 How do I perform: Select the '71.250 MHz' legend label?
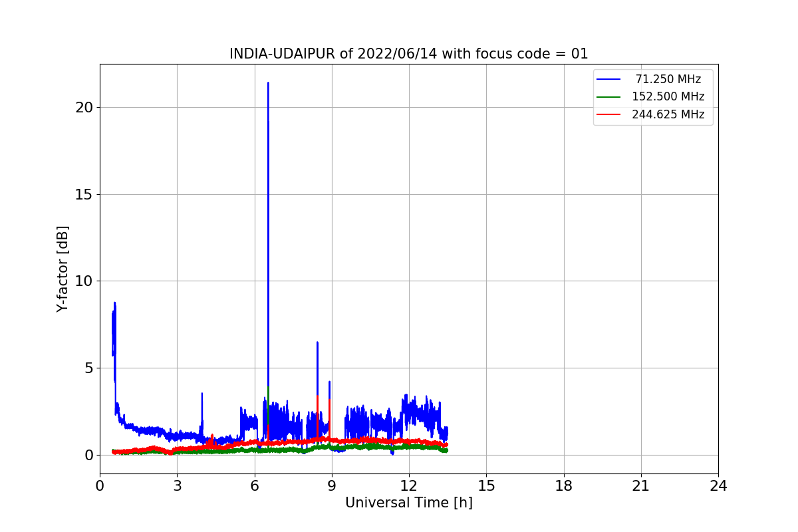pos(668,79)
